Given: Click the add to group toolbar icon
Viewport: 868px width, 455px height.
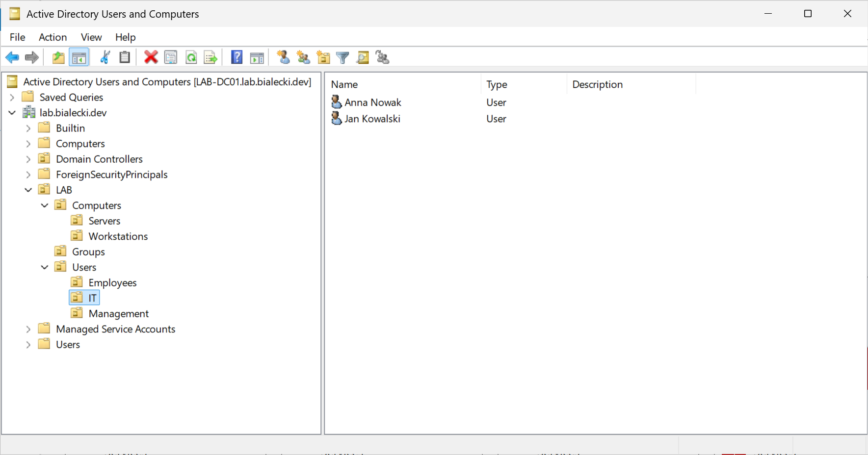Looking at the screenshot, I should [x=382, y=57].
